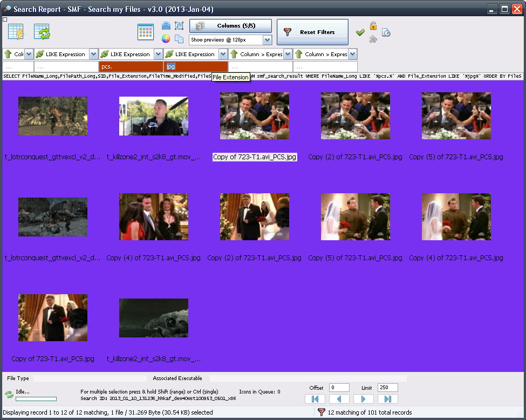The width and height of the screenshot is (526, 420).
Task: Click the File Type field
Action: [90, 378]
